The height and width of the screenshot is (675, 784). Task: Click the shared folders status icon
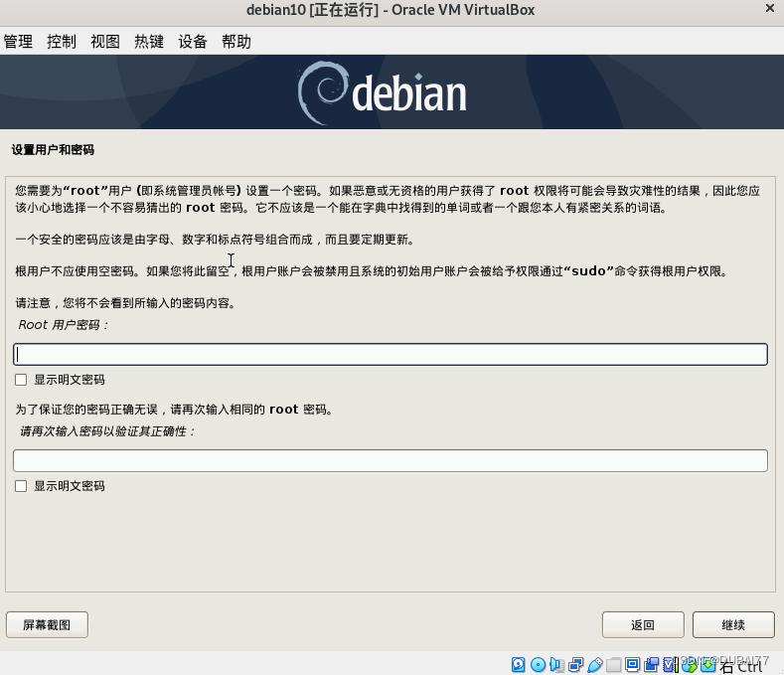[613, 664]
